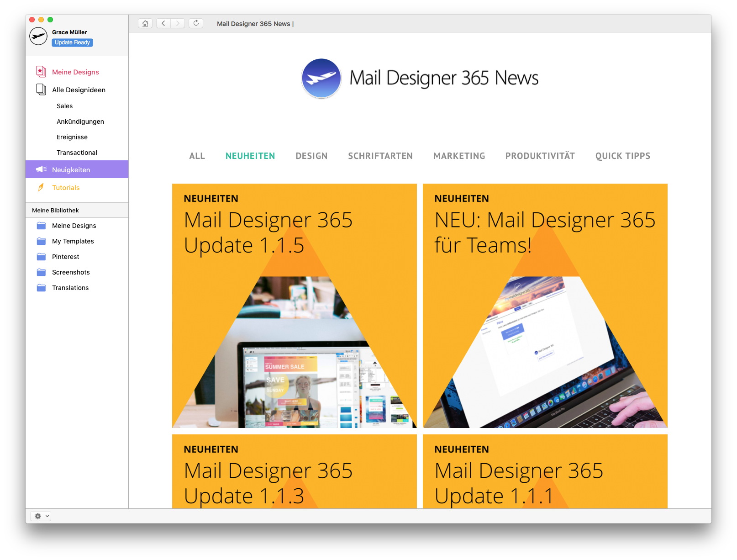
Task: Click the Neuigkeiten megaphone icon
Action: coord(42,169)
